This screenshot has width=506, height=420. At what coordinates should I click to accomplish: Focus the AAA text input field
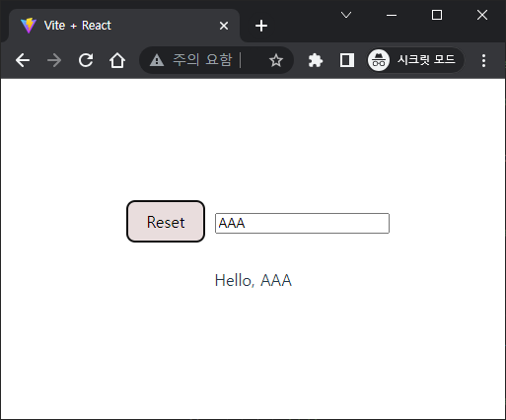(302, 224)
